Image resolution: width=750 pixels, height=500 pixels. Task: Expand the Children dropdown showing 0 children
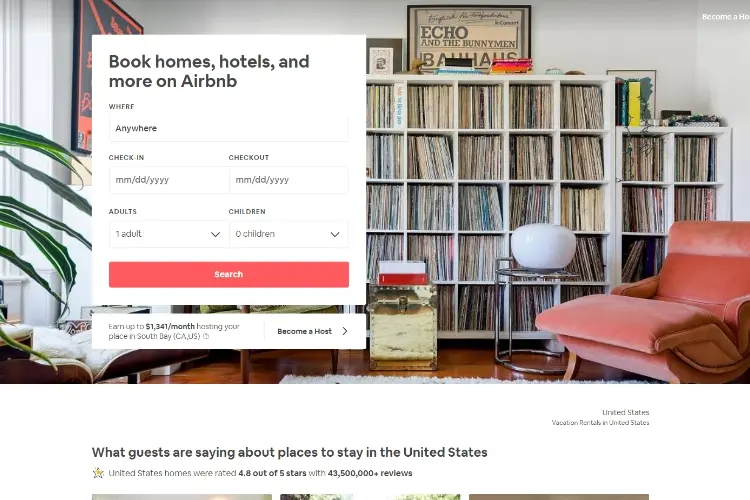coord(289,234)
